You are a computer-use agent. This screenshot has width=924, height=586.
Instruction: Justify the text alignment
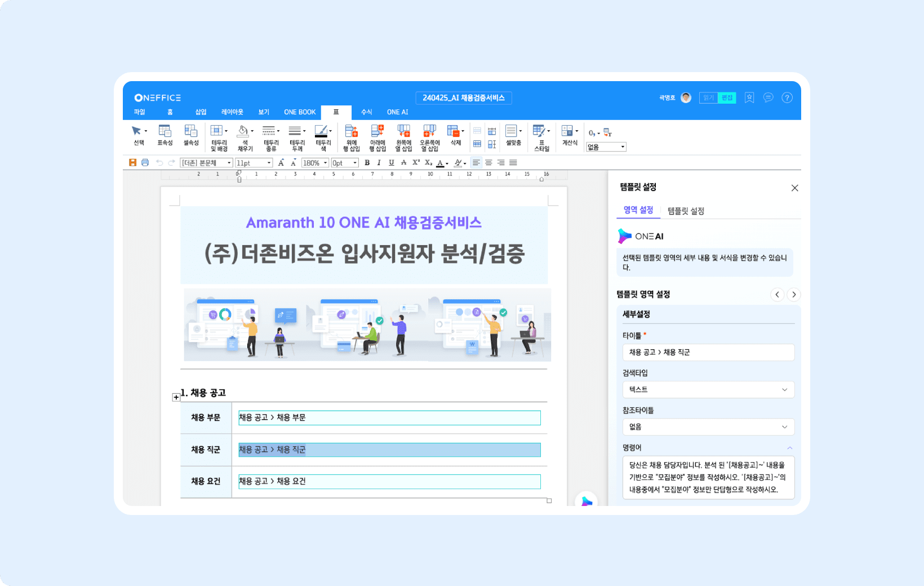513,163
